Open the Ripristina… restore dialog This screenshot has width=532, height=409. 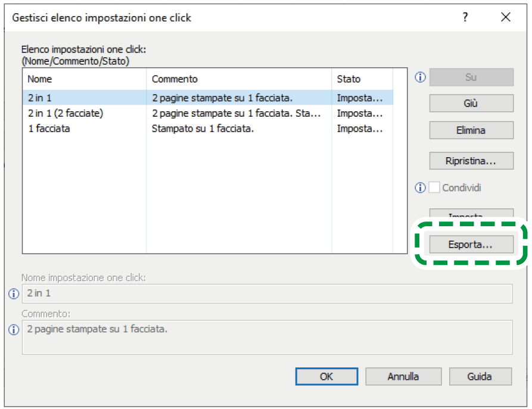pyautogui.click(x=471, y=161)
